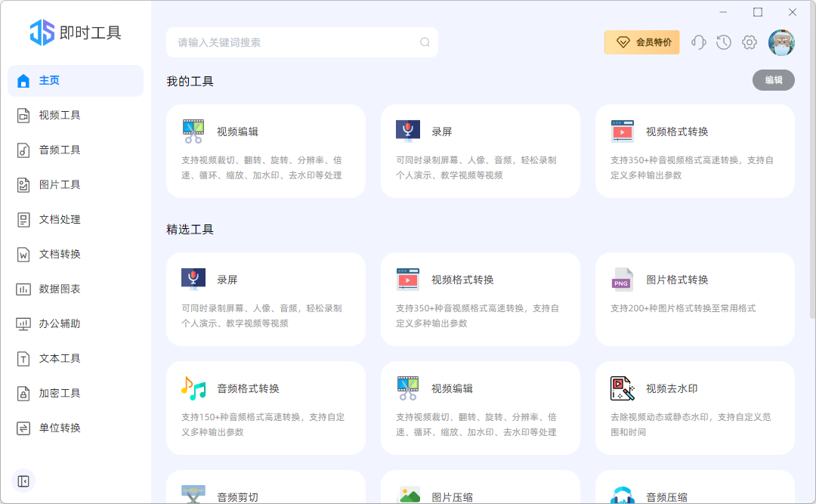Open the 图片格式转换 tool title

(x=677, y=280)
